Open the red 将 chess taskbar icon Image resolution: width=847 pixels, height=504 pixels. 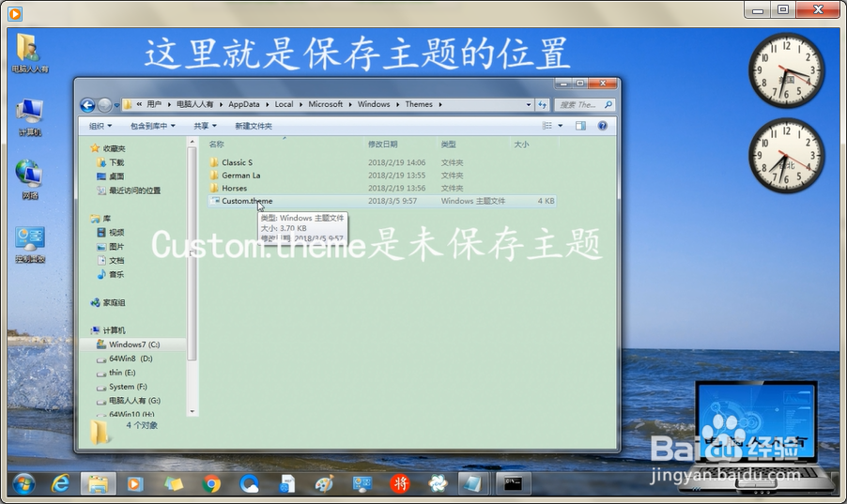click(x=400, y=483)
